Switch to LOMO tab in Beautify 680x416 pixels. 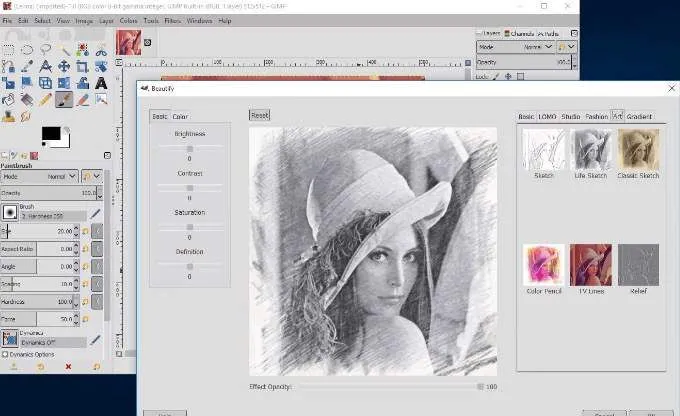coord(547,117)
